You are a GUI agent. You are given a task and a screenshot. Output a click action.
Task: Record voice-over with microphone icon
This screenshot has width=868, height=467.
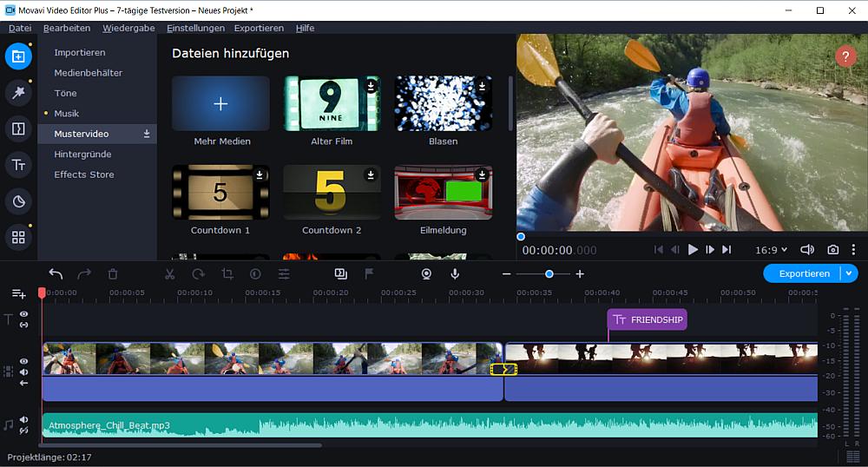click(x=455, y=274)
